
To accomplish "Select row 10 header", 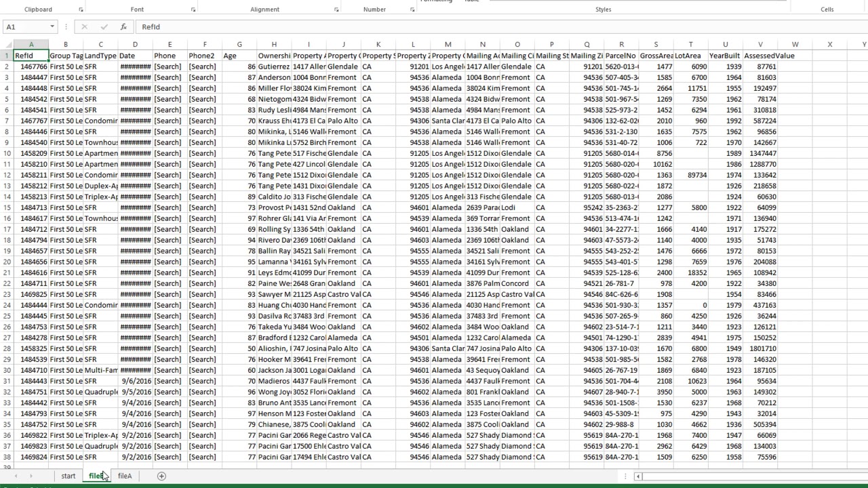I will (7, 153).
